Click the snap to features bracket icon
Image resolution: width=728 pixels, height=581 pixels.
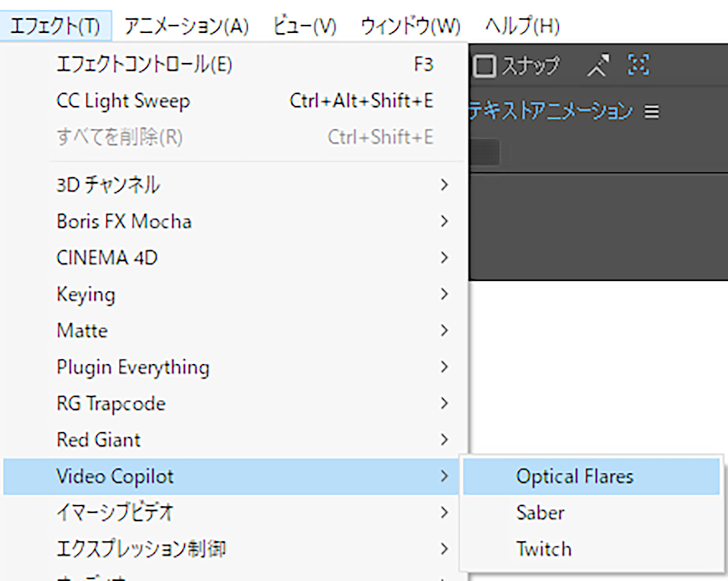(638, 65)
